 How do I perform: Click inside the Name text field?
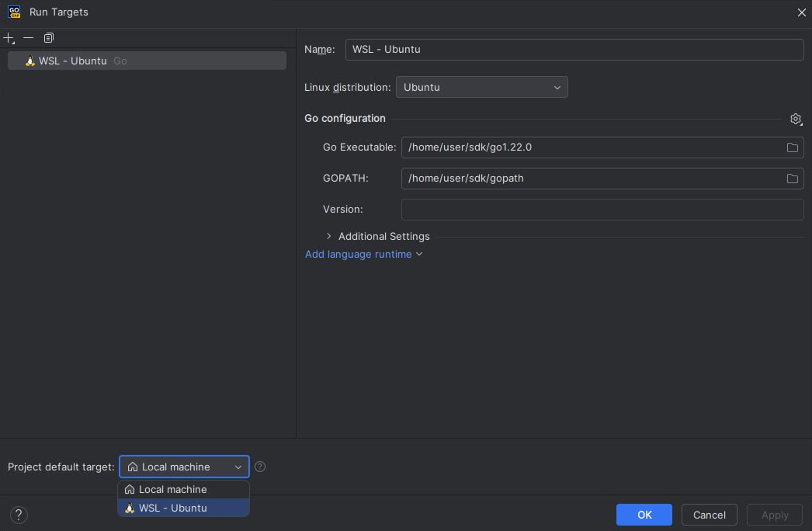pyautogui.click(x=574, y=49)
